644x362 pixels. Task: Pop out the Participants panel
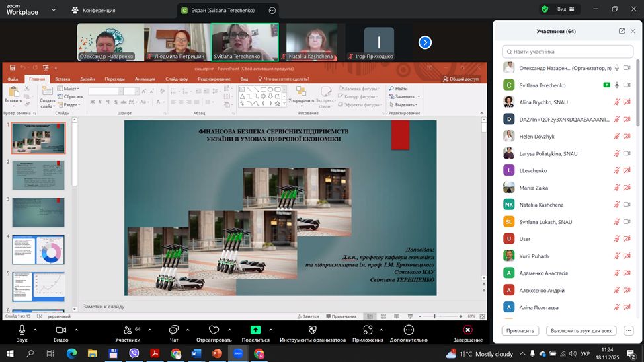point(622,31)
